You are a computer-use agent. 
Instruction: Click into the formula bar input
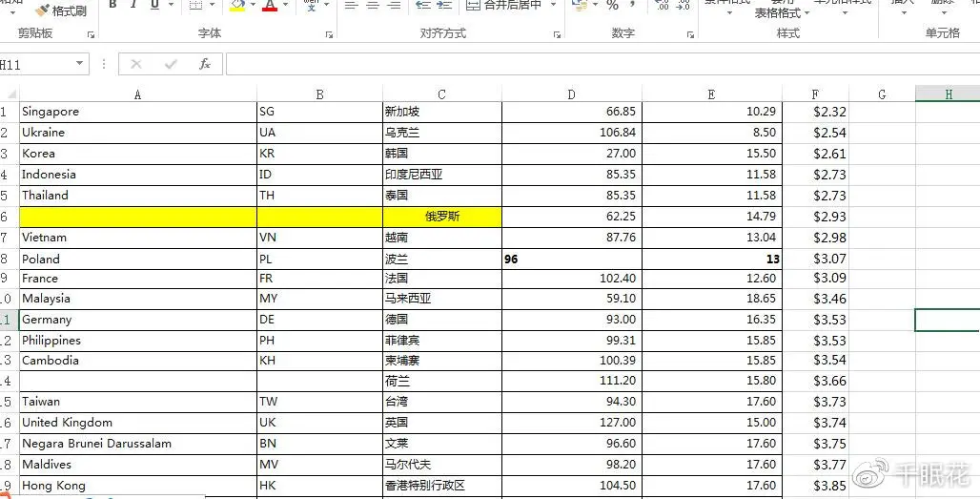click(x=602, y=64)
